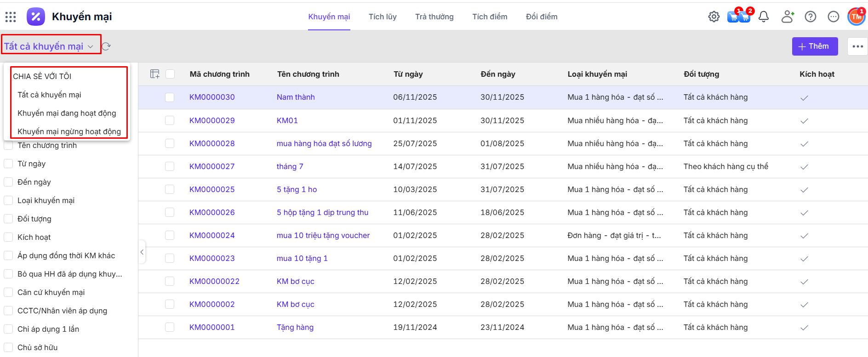Collapse the left filter sidebar arrow
This screenshot has width=868, height=357.
coord(142,252)
